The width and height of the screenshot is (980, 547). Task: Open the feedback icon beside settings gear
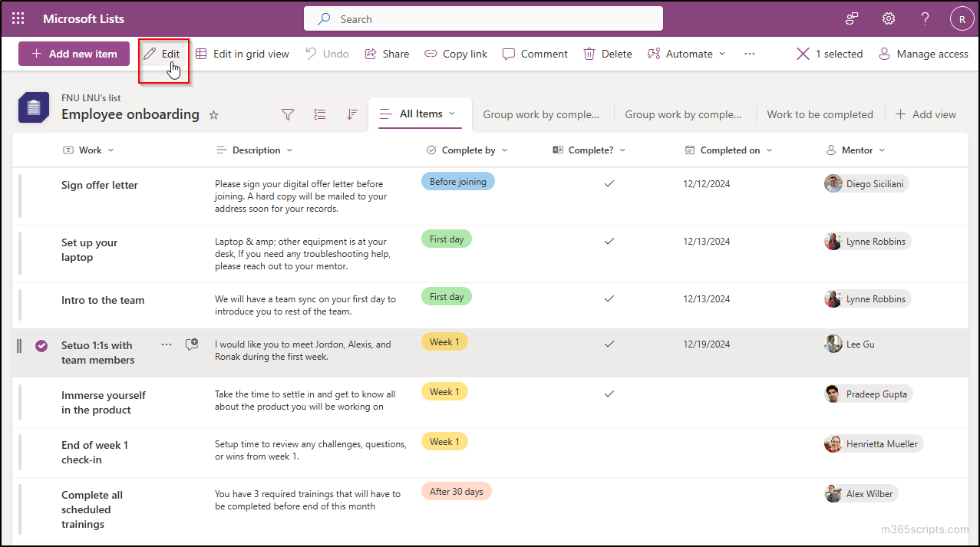(852, 18)
